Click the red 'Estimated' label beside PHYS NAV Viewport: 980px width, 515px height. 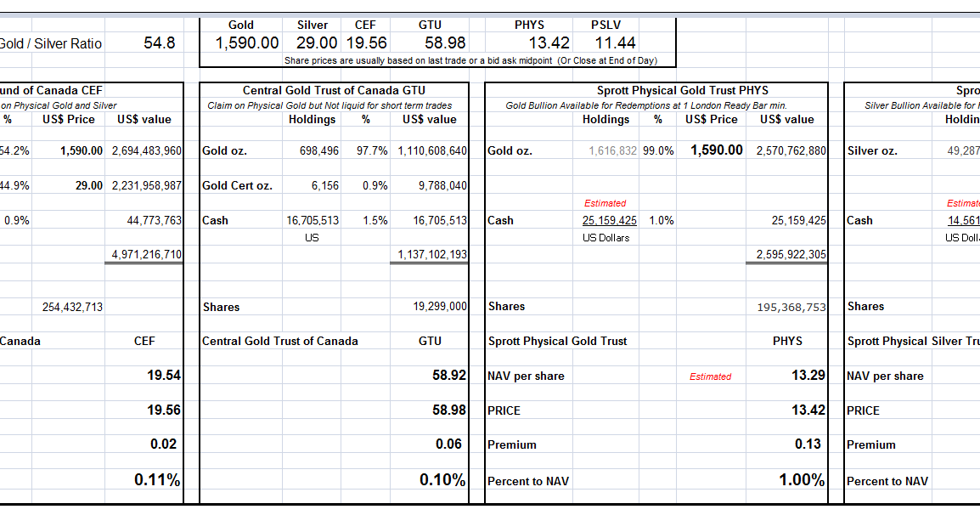click(x=710, y=376)
